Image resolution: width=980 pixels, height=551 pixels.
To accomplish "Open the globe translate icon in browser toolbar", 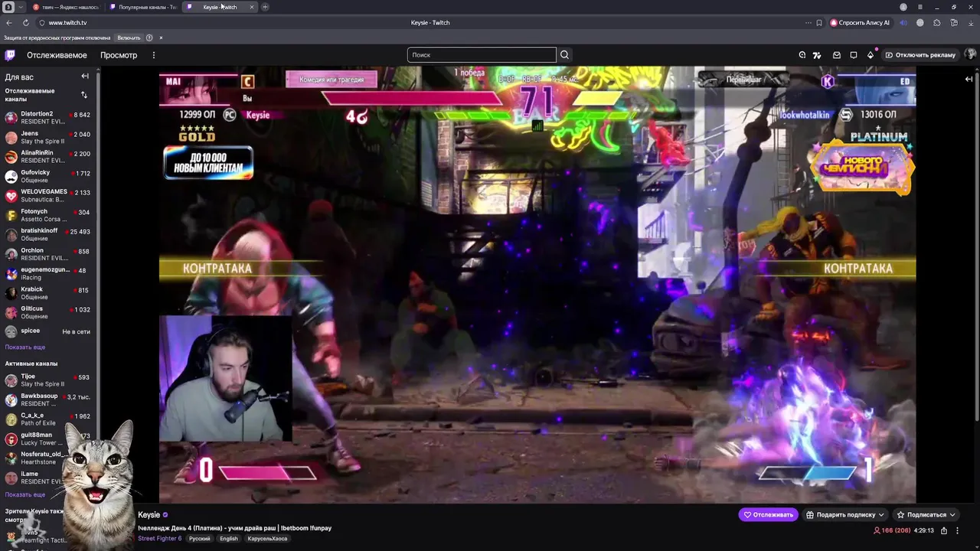I will point(920,23).
